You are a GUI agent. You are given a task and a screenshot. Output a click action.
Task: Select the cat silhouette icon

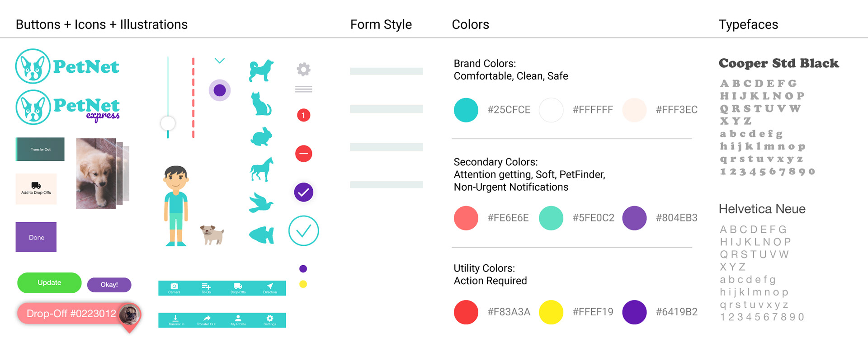(x=261, y=104)
